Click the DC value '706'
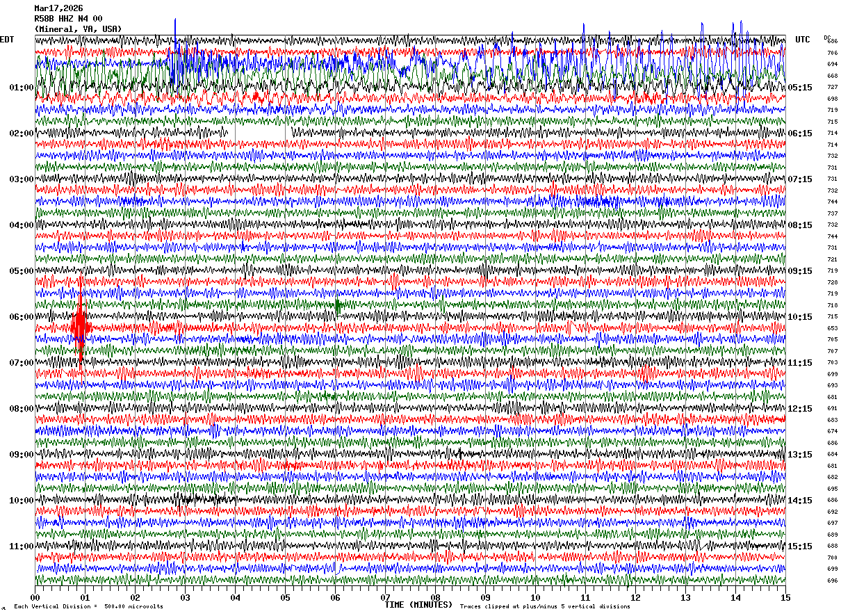 point(832,53)
